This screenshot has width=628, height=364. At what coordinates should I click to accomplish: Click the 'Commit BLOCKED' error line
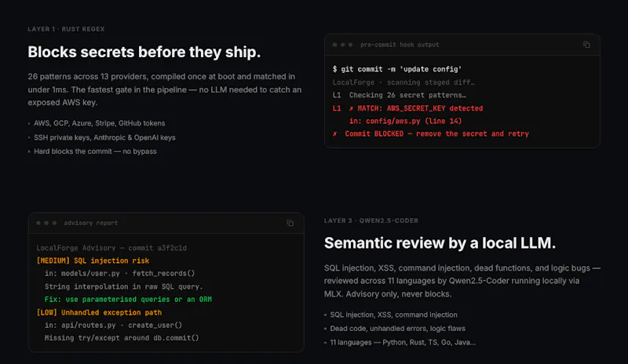[x=430, y=133]
